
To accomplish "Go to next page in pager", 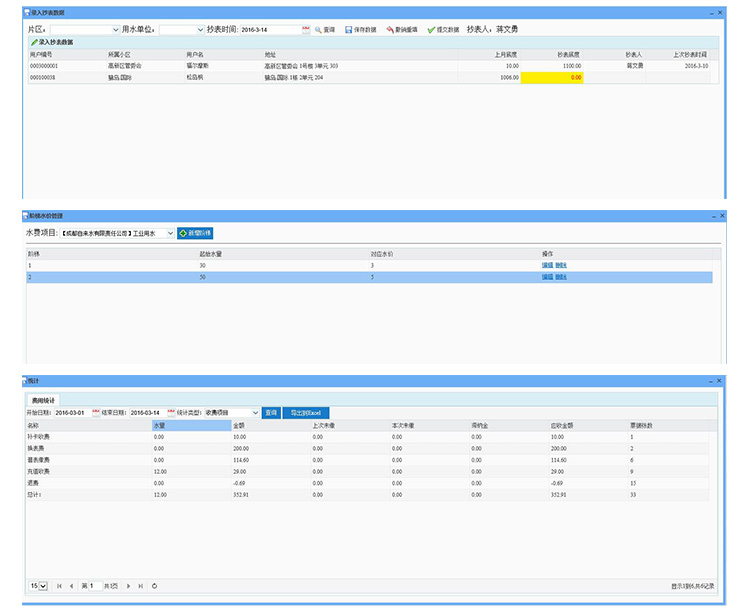I will pyautogui.click(x=128, y=586).
